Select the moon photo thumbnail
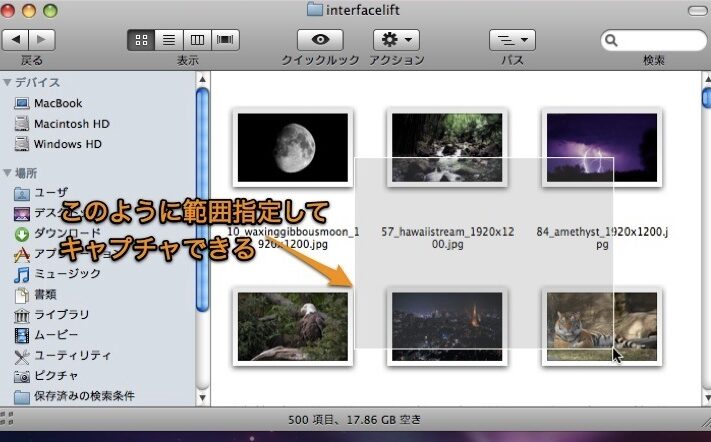The width and height of the screenshot is (711, 442). 293,147
